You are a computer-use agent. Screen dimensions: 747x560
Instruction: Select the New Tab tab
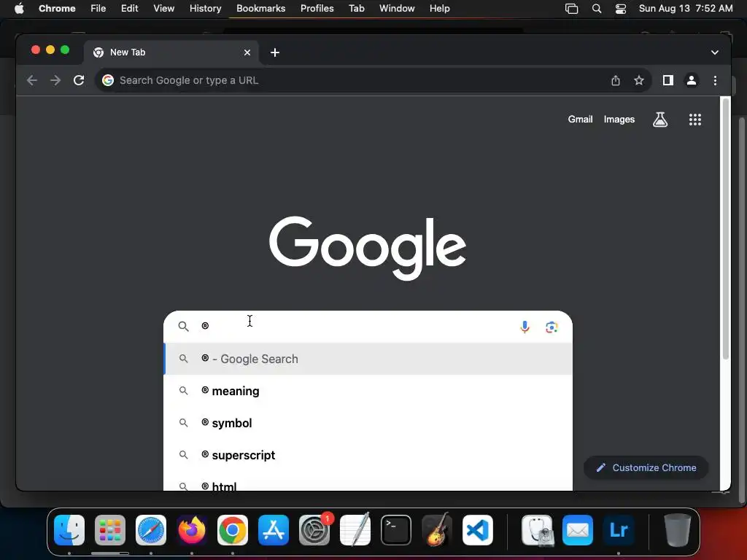pos(171,52)
